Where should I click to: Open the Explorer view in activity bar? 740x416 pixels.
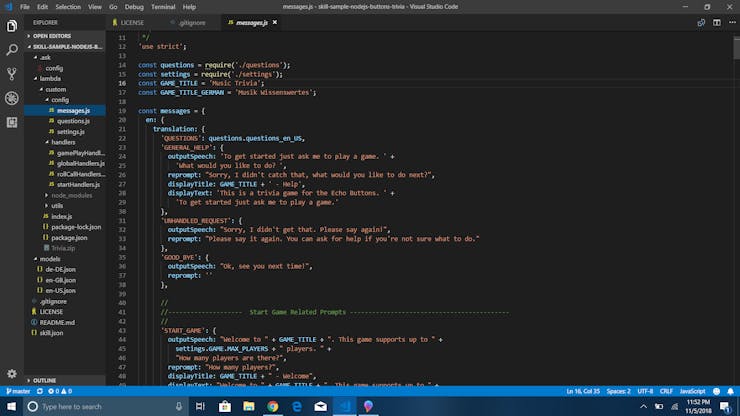12,26
